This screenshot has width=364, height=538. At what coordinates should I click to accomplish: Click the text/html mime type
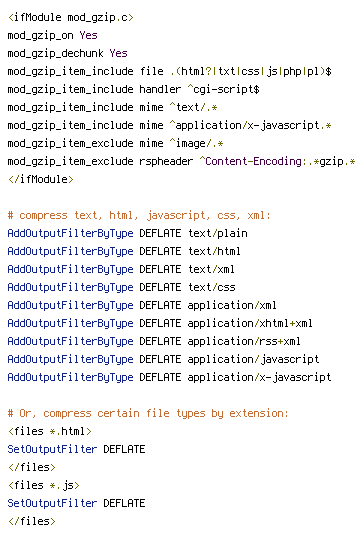214,251
